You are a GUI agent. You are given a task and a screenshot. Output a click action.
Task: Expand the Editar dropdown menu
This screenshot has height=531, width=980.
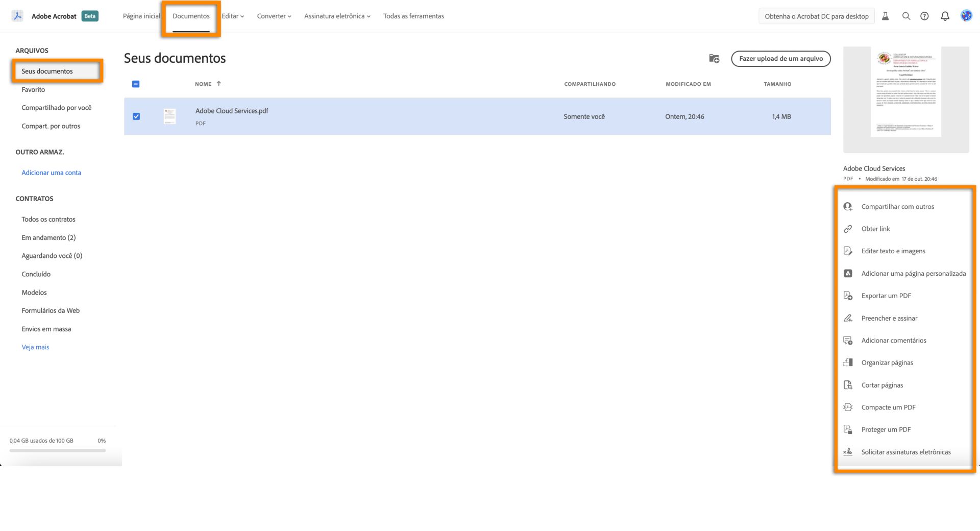coord(233,16)
